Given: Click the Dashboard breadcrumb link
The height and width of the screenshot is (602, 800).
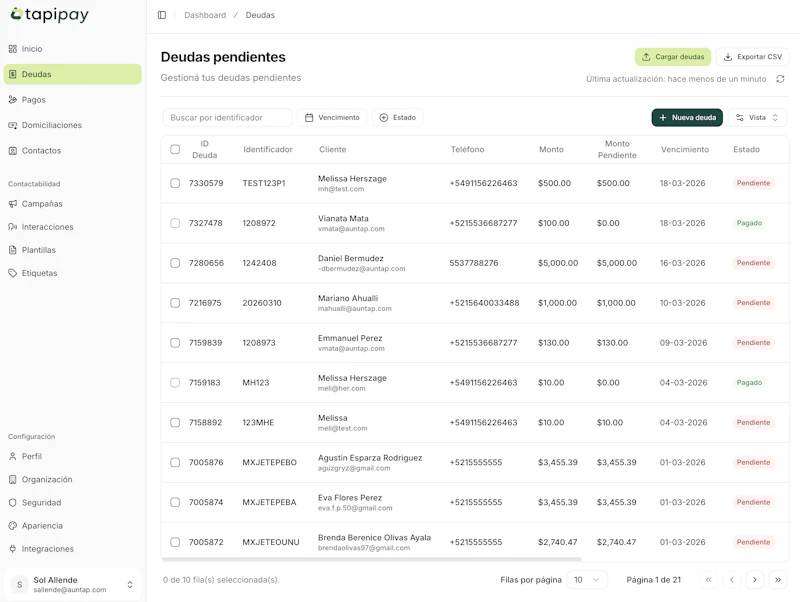Looking at the screenshot, I should click(205, 15).
